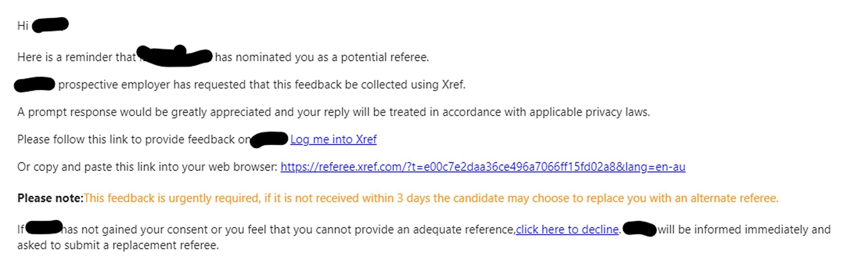The image size is (868, 264).
Task: Click the redacted name after "Hi"
Action: pos(51,25)
